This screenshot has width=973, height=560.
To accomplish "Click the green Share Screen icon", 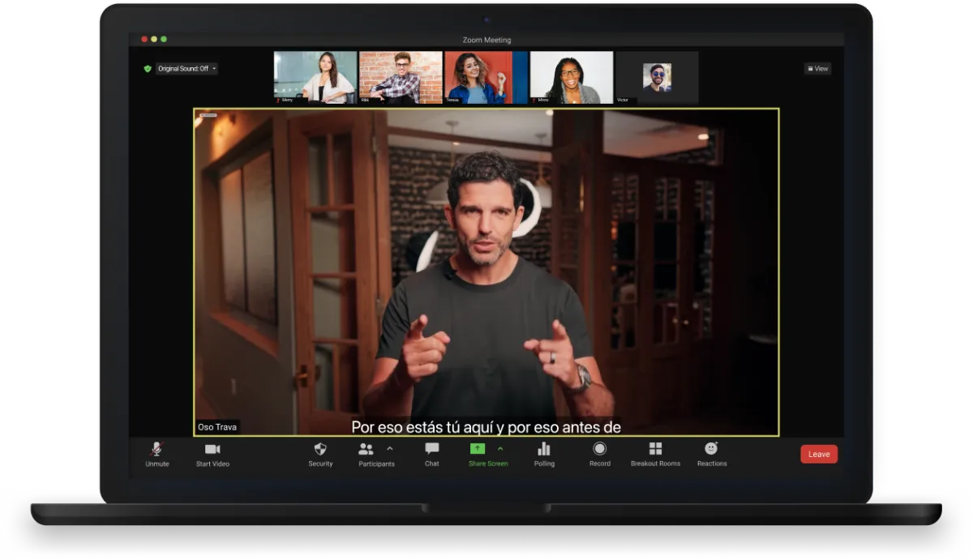I will tap(478, 449).
